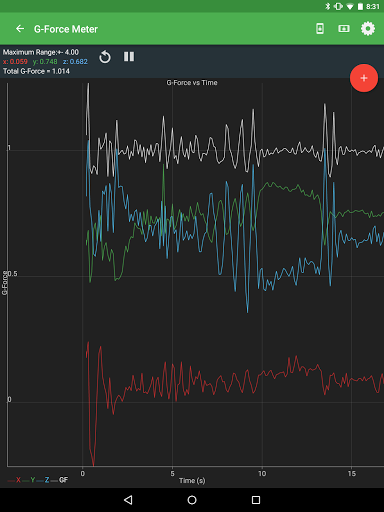
Task: Tap the red plus floating button
Action: [364, 78]
